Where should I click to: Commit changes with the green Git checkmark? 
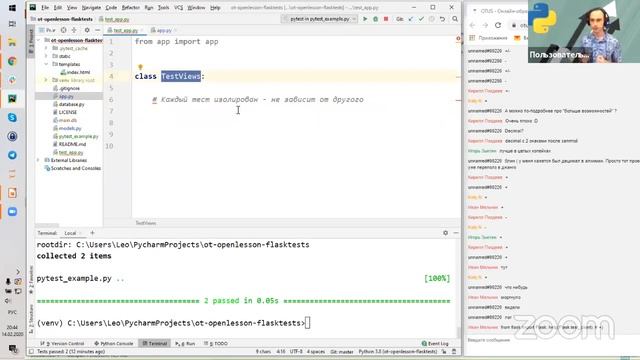(x=421, y=19)
